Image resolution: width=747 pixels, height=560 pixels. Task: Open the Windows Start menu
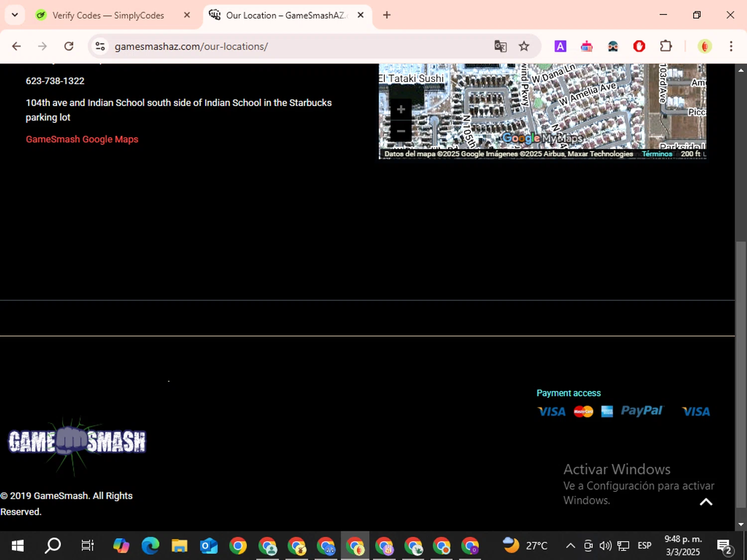tap(17, 546)
